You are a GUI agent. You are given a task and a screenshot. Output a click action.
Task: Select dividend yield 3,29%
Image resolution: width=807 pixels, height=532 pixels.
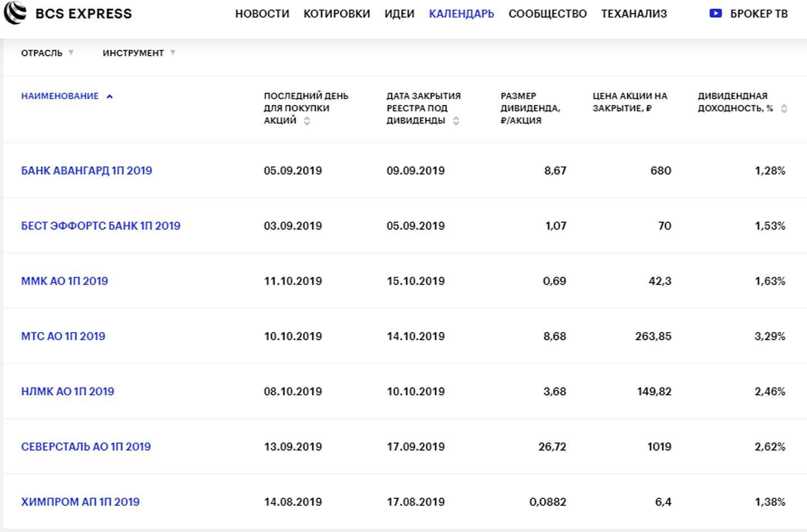pyautogui.click(x=770, y=336)
